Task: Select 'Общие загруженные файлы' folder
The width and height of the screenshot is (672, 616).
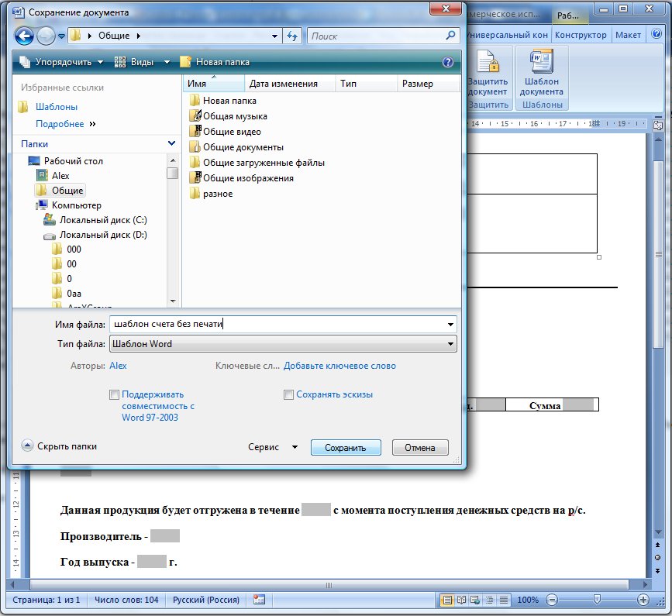Action: pos(257,163)
